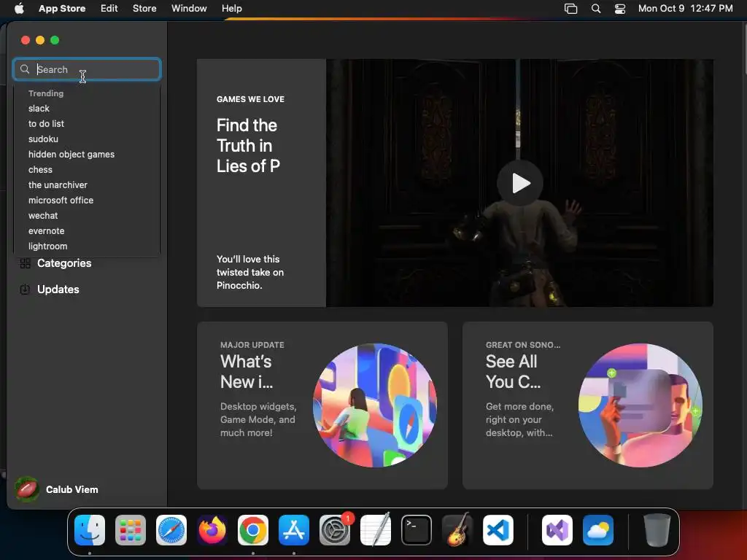
Task: Click the Stage Manager windows icon in menu bar
Action: pos(570,9)
